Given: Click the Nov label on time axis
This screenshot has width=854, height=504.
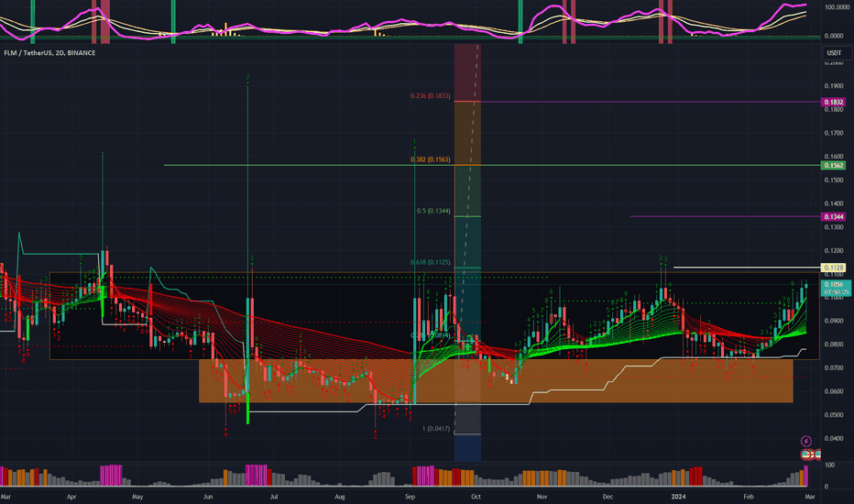Looking at the screenshot, I should click(542, 497).
